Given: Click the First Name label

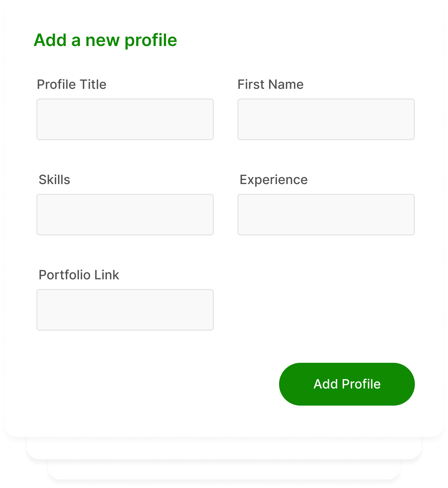Looking at the screenshot, I should (271, 84).
